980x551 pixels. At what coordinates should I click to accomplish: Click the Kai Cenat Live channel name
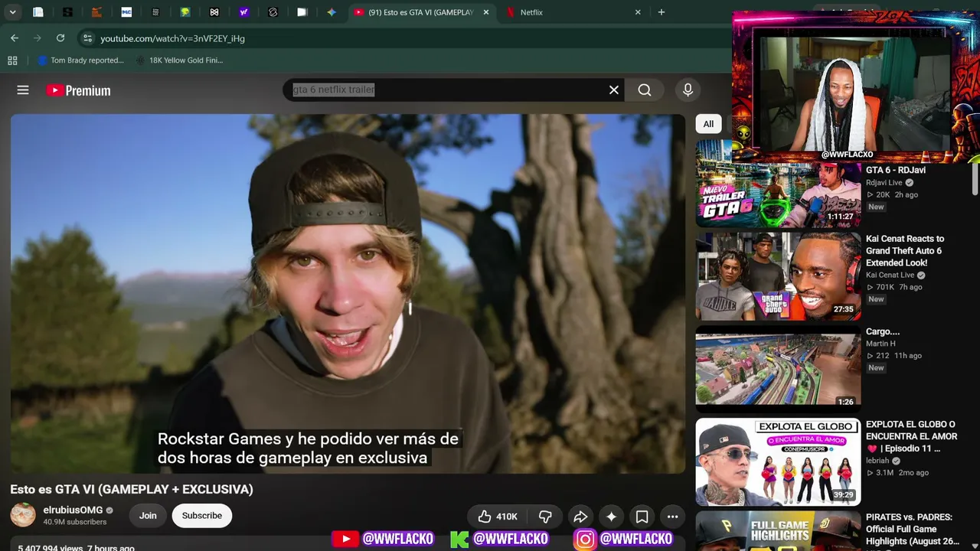tap(890, 275)
